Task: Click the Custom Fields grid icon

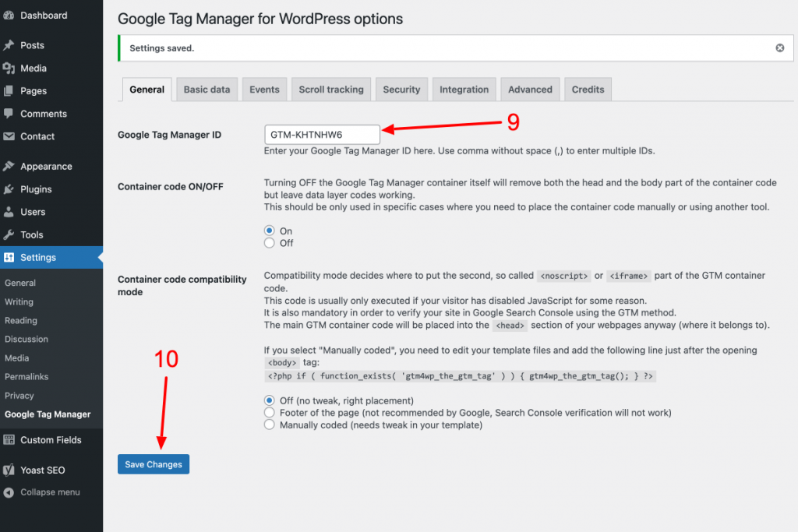Action: click(9, 440)
